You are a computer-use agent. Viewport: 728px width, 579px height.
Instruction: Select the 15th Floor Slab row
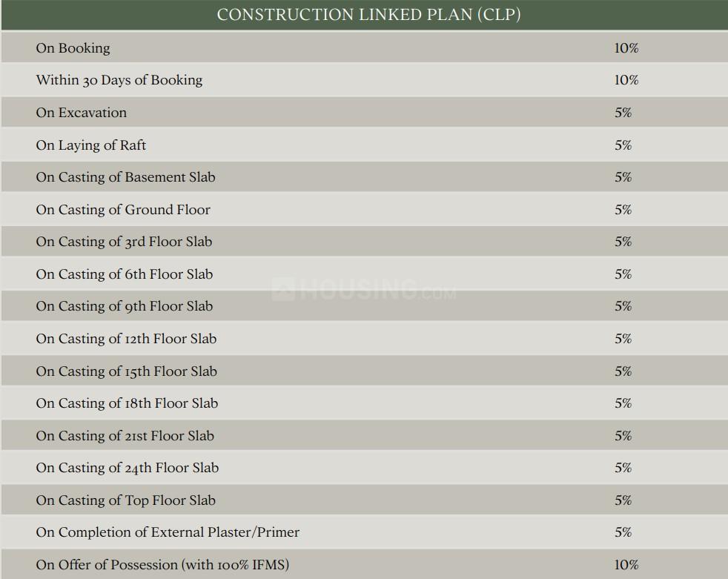coord(126,371)
